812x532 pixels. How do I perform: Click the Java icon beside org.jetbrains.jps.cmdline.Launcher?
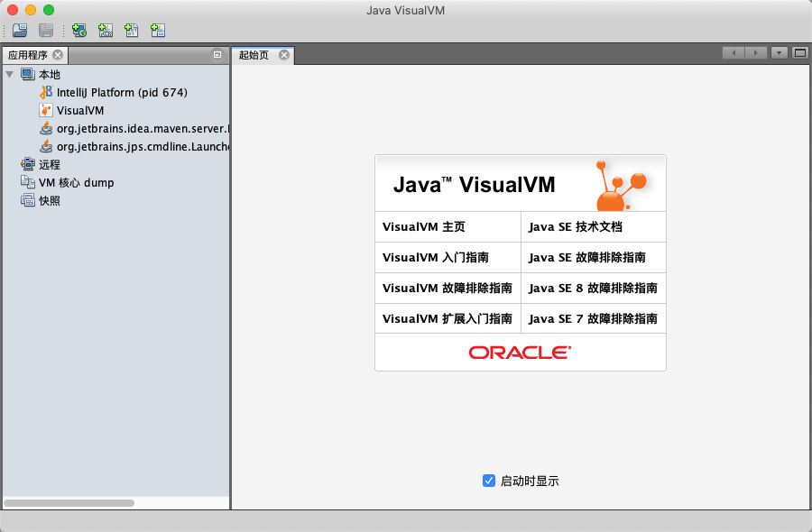coord(46,146)
